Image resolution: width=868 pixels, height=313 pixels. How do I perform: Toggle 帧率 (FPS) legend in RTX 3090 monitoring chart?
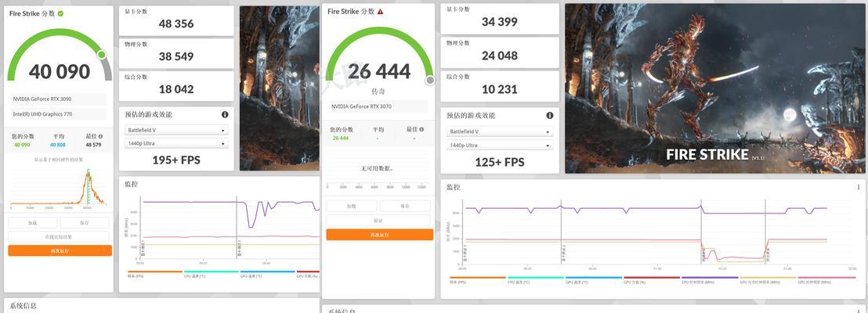(x=155, y=273)
